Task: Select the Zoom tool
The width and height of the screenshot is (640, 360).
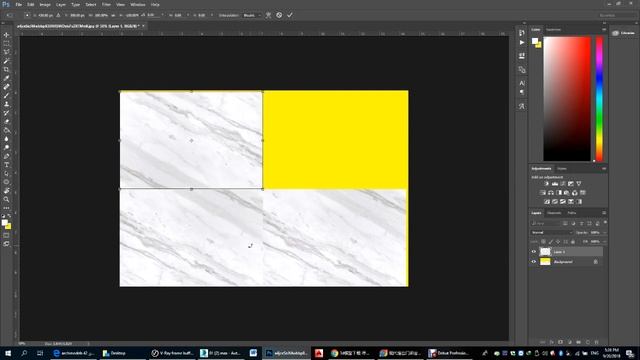Action: click(6, 200)
